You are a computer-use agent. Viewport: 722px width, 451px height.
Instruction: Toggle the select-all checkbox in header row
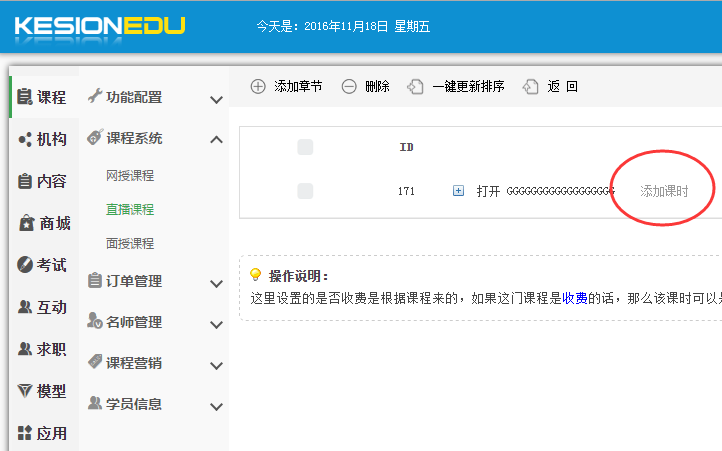(x=305, y=147)
